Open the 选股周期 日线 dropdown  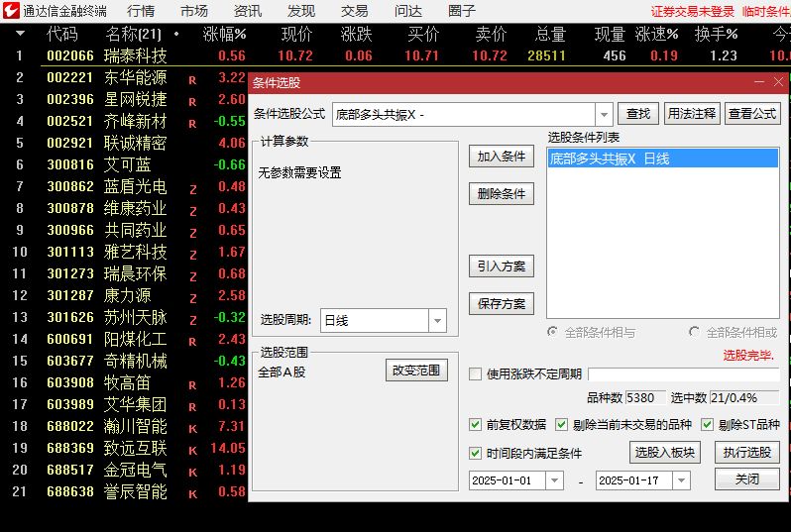pyautogui.click(x=437, y=321)
